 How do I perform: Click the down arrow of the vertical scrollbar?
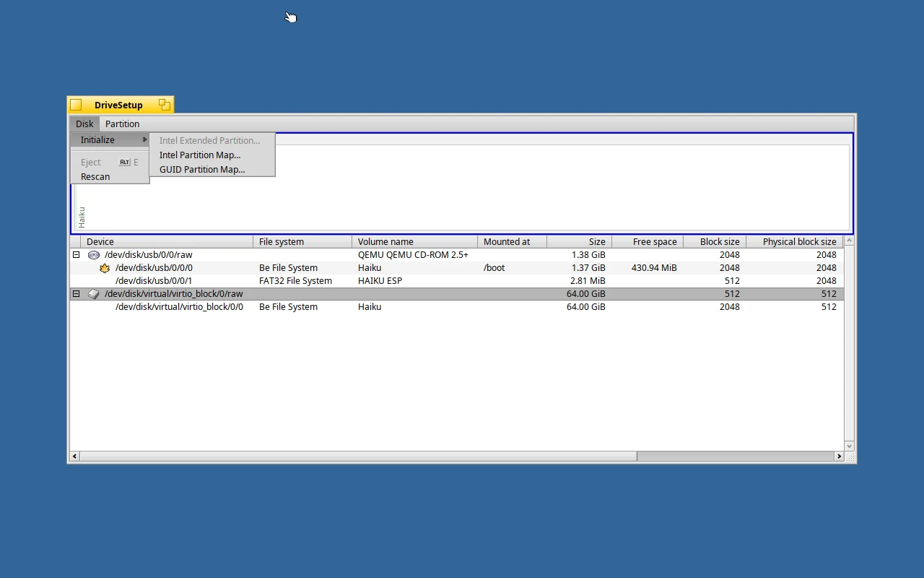point(849,446)
